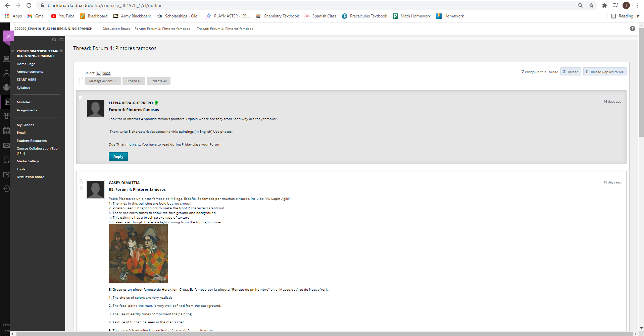
Task: Select None posts link
Action: (106, 73)
